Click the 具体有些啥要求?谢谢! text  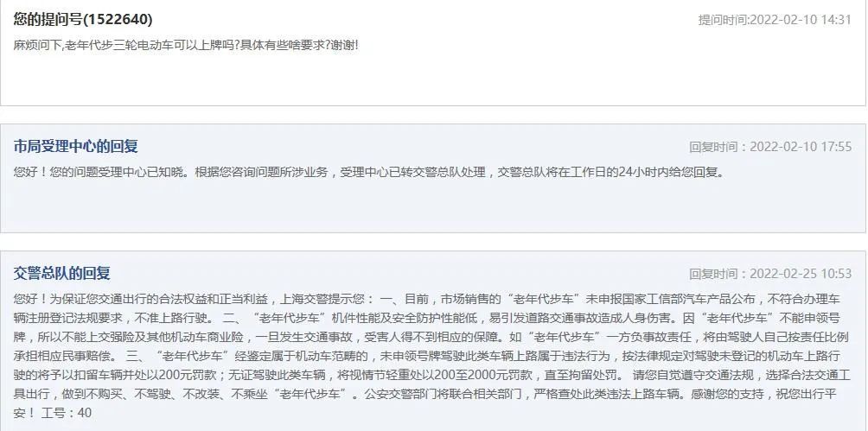(299, 46)
